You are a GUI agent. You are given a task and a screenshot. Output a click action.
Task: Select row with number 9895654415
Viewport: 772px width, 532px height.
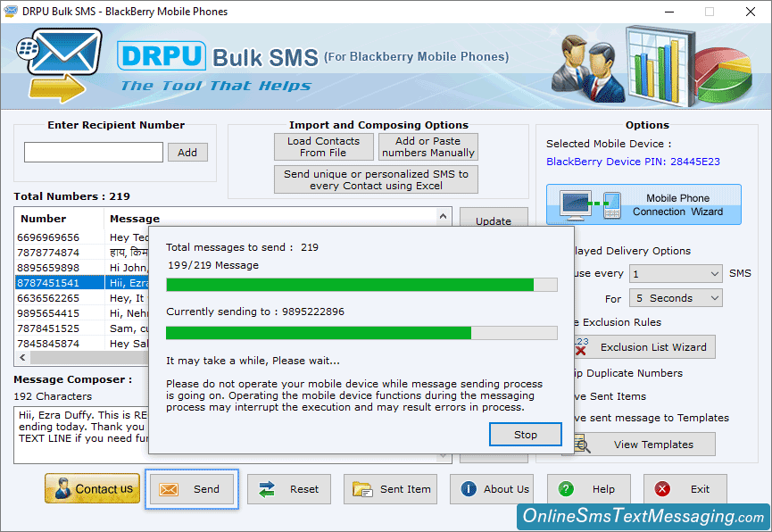[x=82, y=313]
